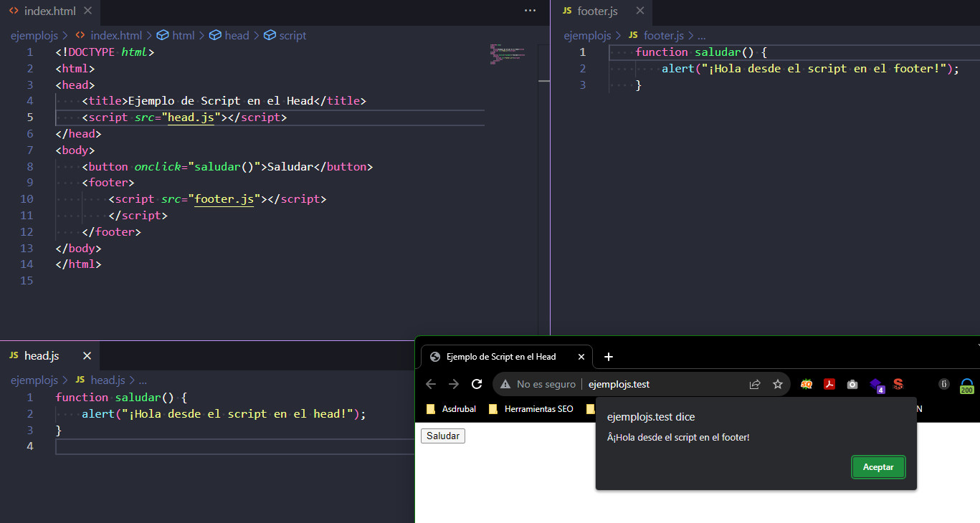980x523 pixels.
Task: Click the share page icon in address bar
Action: click(755, 384)
